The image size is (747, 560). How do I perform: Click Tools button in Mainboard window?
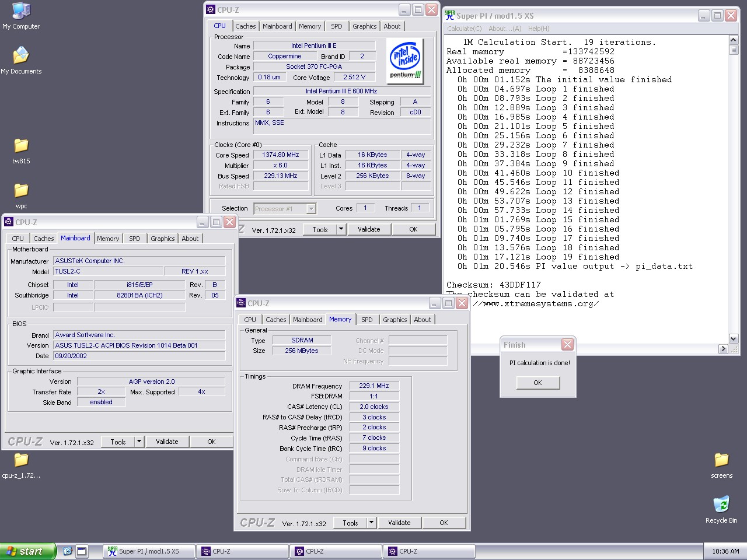click(118, 442)
